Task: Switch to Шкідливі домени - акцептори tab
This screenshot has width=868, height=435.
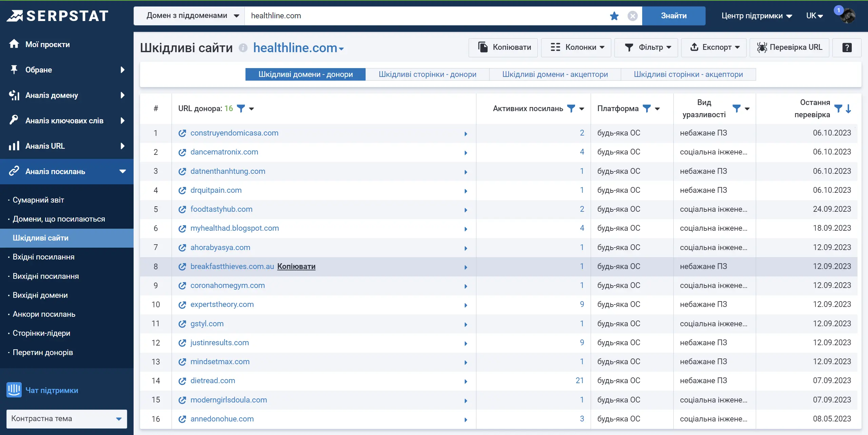Action: (555, 74)
